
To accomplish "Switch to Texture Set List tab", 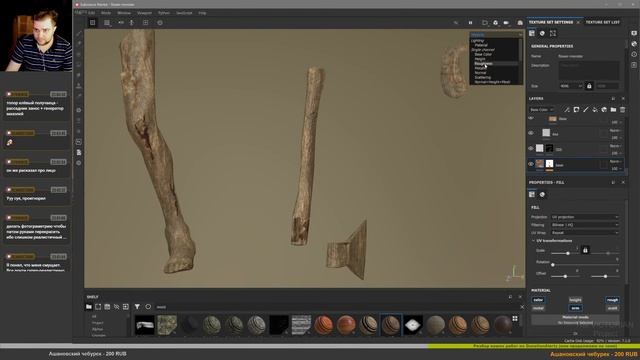I will tap(602, 22).
